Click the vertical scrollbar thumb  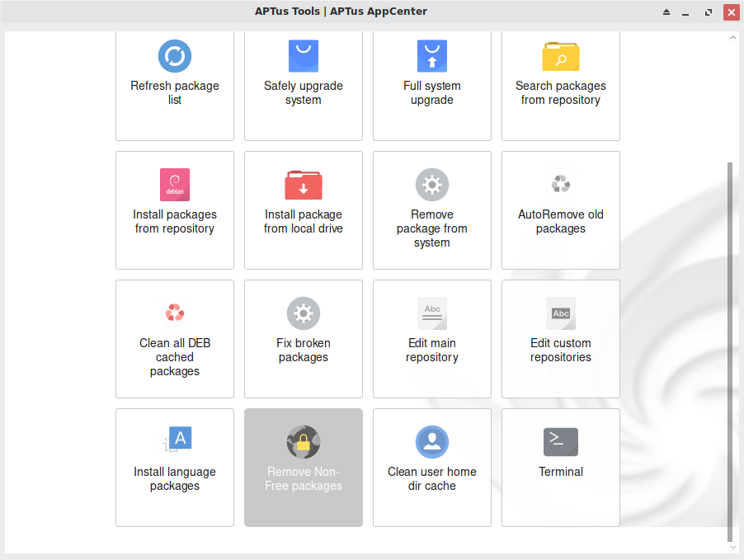point(730,351)
